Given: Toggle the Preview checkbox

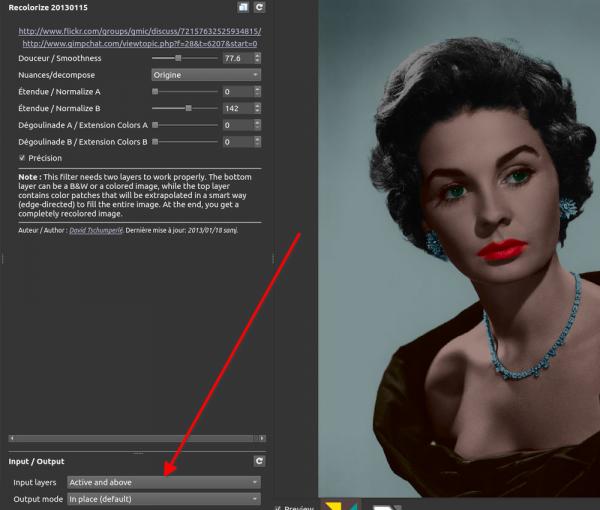Looking at the screenshot, I should (278, 508).
